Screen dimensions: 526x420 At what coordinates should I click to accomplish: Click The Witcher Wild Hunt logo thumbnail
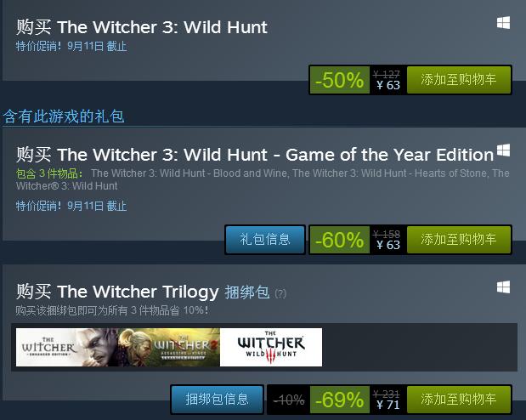[x=271, y=347]
